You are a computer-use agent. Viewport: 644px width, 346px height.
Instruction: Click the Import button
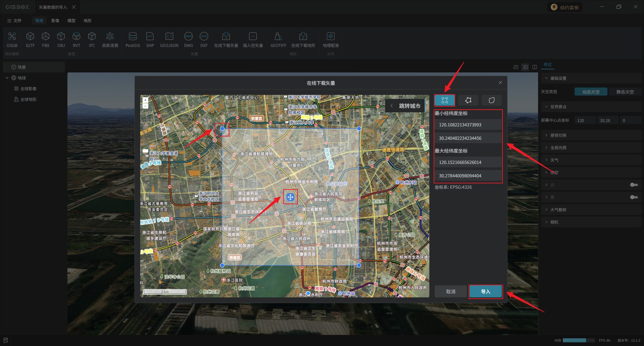tap(485, 291)
